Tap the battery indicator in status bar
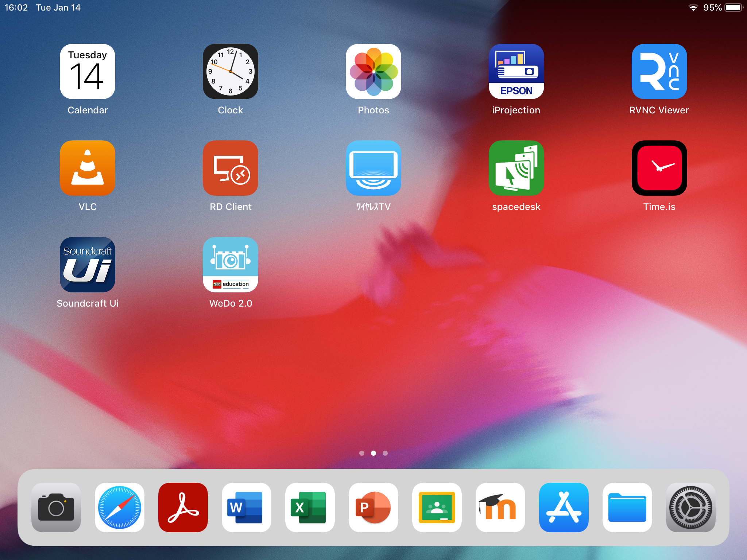Image resolution: width=747 pixels, height=560 pixels. coord(734,8)
